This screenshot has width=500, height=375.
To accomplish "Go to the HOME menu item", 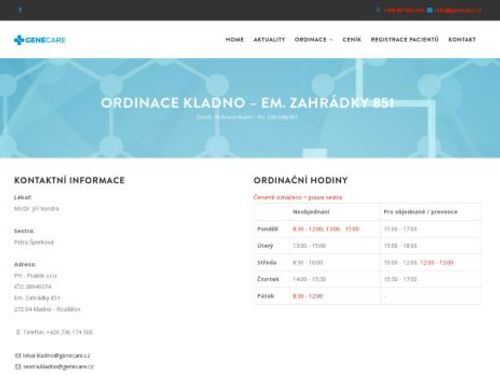I will (235, 39).
